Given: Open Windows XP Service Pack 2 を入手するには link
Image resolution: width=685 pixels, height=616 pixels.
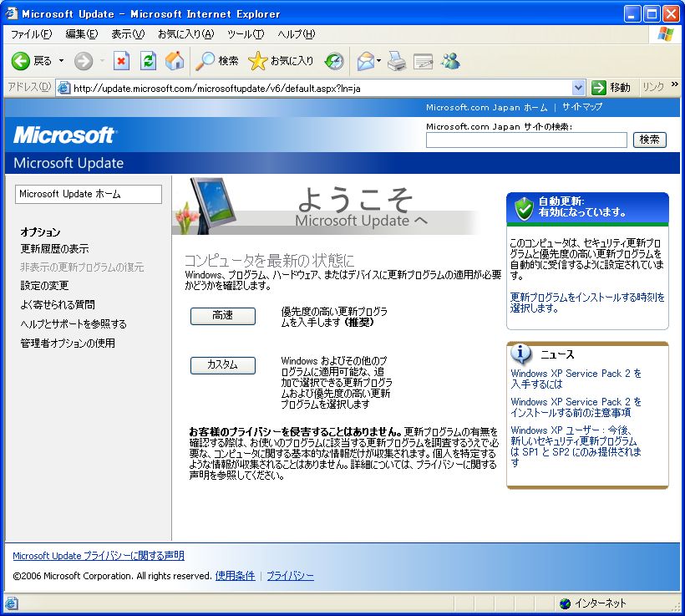Looking at the screenshot, I should click(x=576, y=379).
